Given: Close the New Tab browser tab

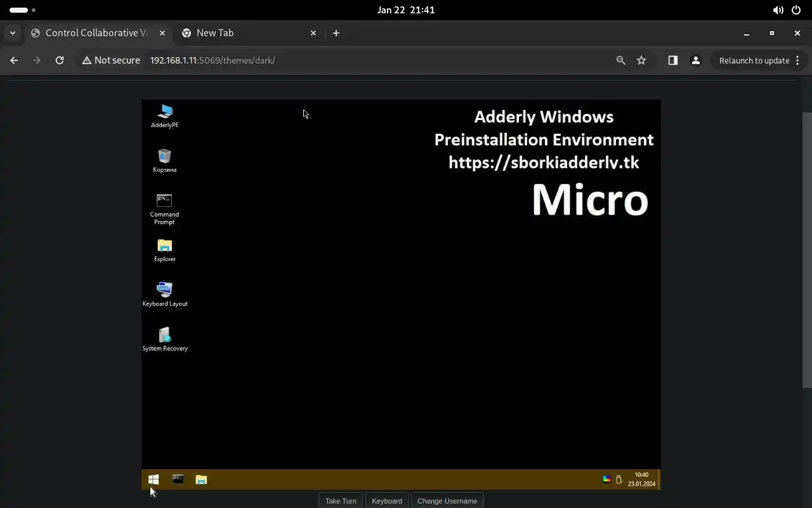Looking at the screenshot, I should click(x=313, y=33).
